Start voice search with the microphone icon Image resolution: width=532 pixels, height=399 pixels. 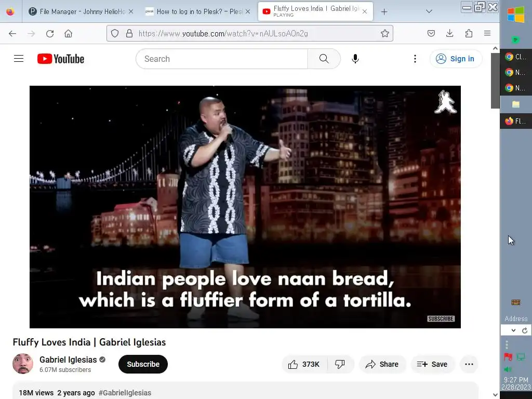pos(355,59)
